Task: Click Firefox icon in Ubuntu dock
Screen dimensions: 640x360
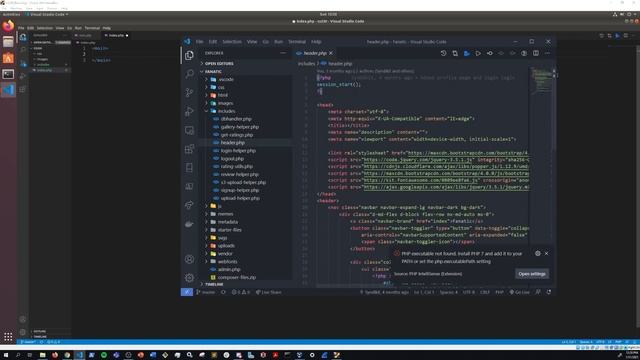Action: [8, 26]
